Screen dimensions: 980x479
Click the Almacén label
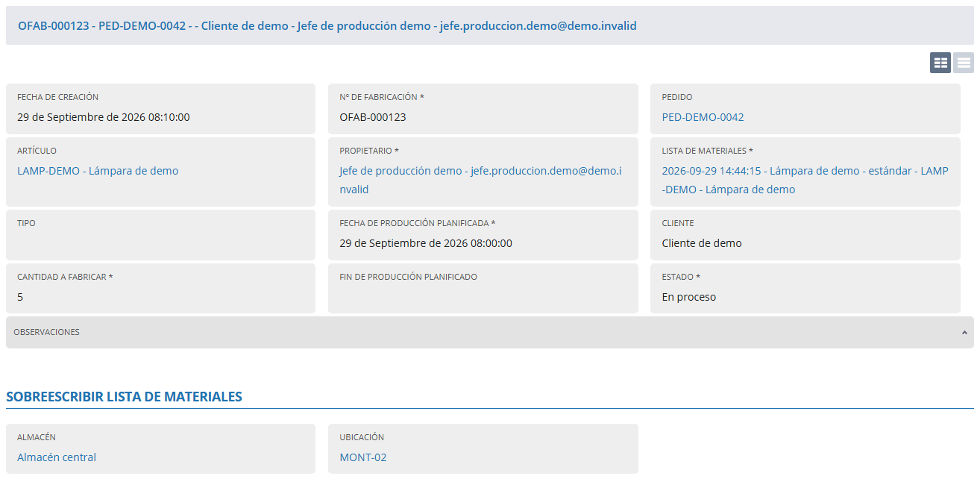37,437
